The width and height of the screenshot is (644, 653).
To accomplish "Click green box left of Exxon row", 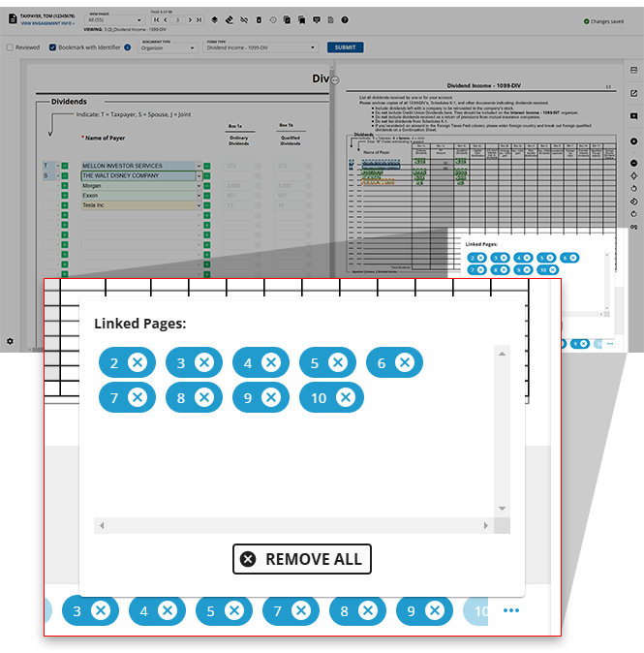I will pyautogui.click(x=65, y=196).
